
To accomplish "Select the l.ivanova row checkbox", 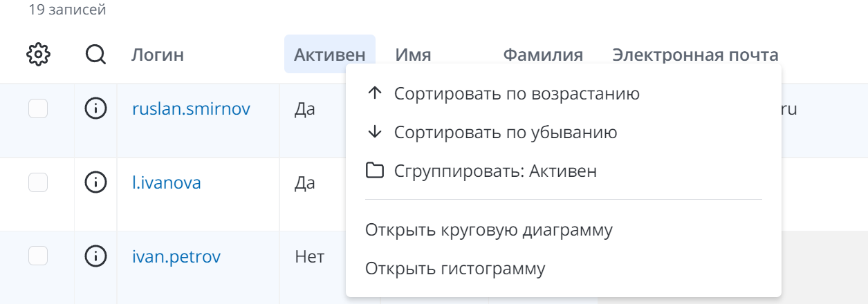I will (38, 183).
